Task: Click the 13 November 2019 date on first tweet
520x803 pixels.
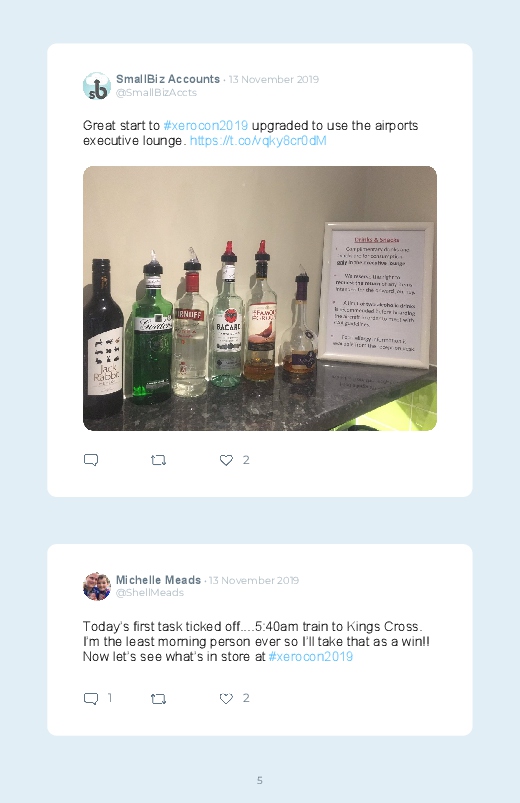Action: [x=274, y=79]
